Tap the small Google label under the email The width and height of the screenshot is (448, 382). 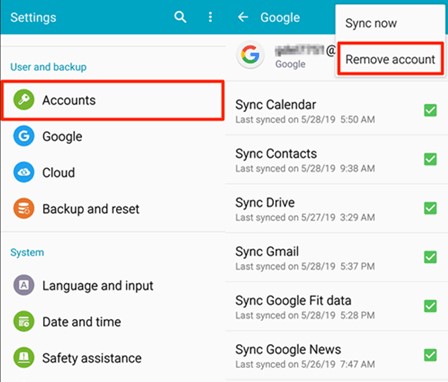pos(290,64)
